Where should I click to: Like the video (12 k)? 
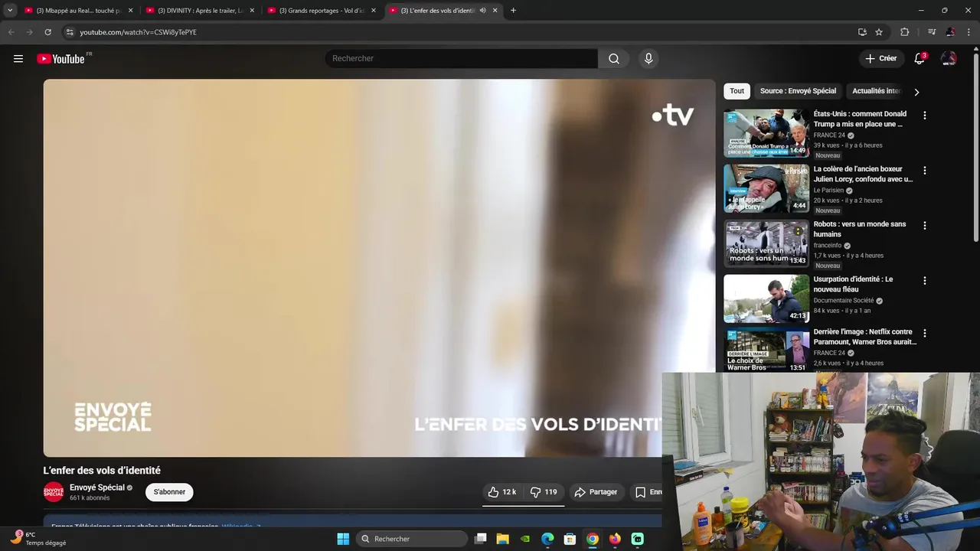[502, 492]
